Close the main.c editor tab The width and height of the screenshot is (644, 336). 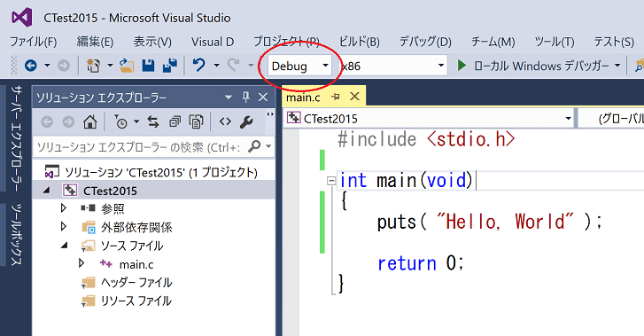click(354, 97)
